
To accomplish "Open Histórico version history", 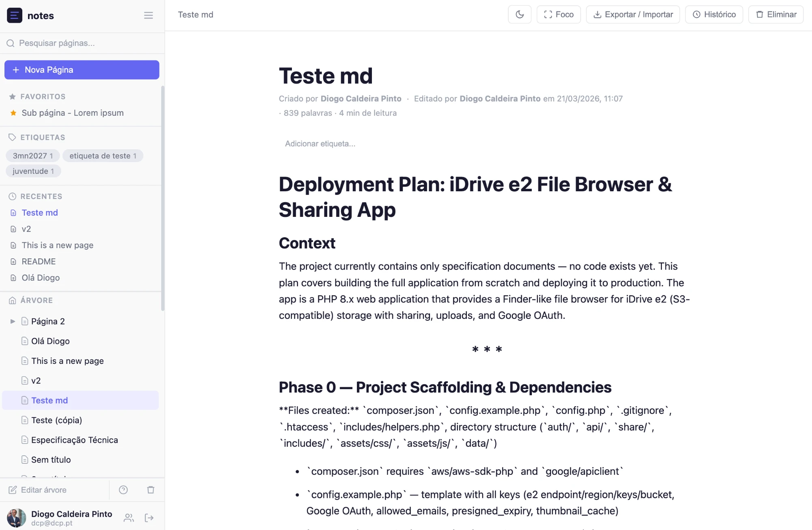I will point(714,15).
